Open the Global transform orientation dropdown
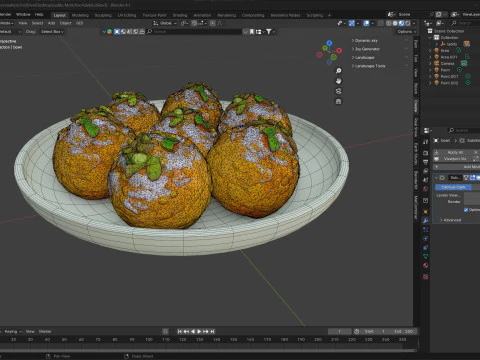 (x=165, y=23)
